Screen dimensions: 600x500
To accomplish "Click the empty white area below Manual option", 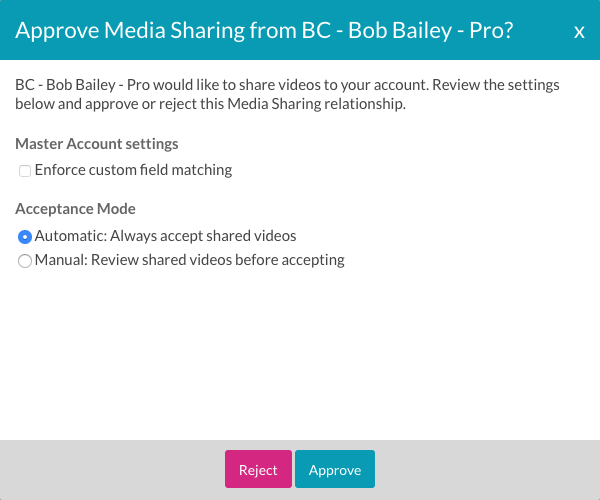I will 300,354.
